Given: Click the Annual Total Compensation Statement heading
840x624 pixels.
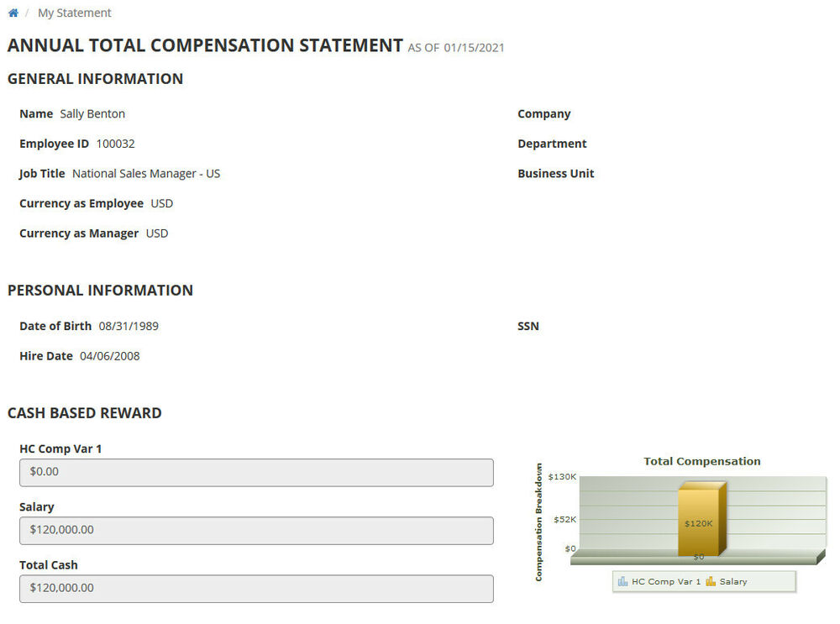Looking at the screenshot, I should pos(205,45).
